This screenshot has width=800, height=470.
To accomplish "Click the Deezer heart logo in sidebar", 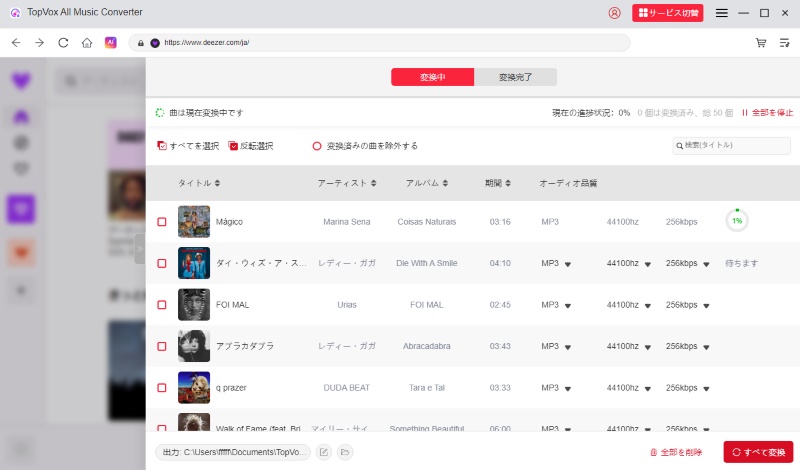I will pyautogui.click(x=21, y=80).
